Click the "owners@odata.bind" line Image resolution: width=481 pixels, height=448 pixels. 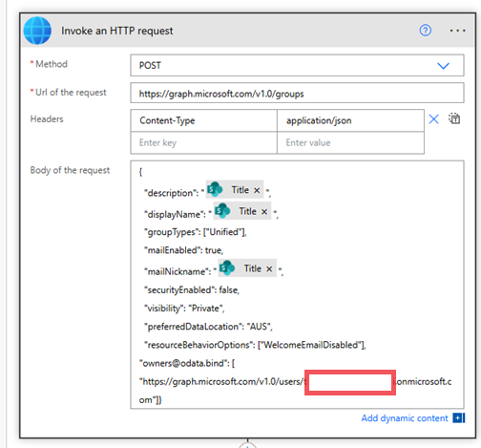pos(187,363)
